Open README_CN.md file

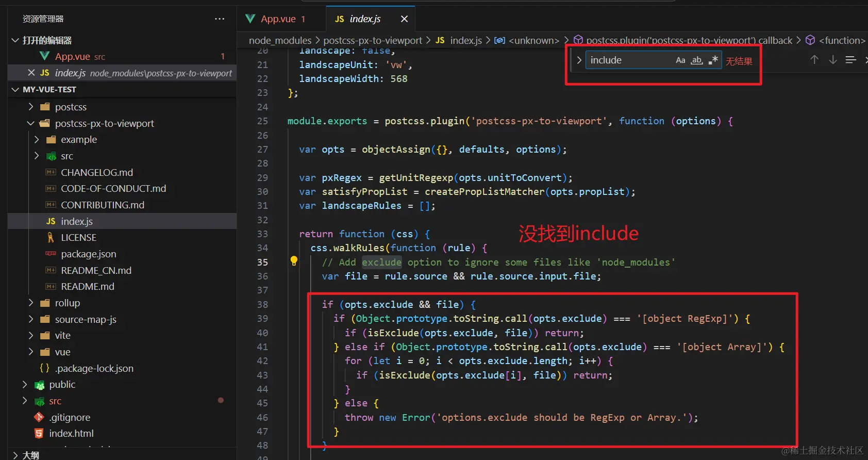[96, 270]
